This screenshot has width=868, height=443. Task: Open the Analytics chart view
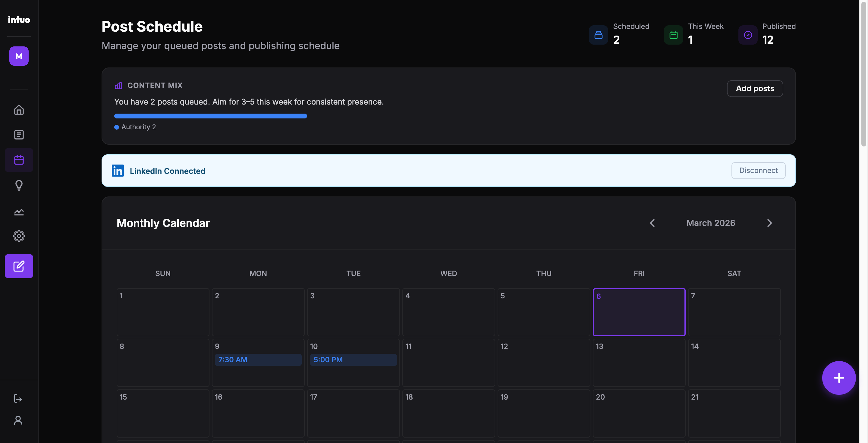[19, 212]
